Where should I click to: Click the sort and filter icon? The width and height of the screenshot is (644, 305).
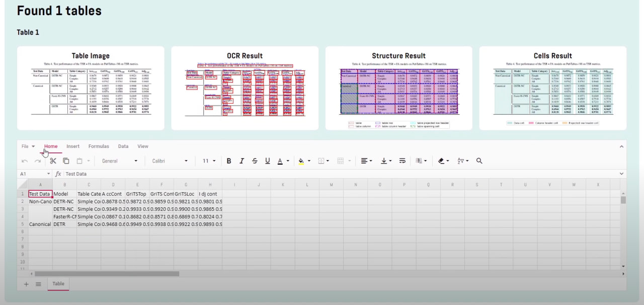click(460, 161)
